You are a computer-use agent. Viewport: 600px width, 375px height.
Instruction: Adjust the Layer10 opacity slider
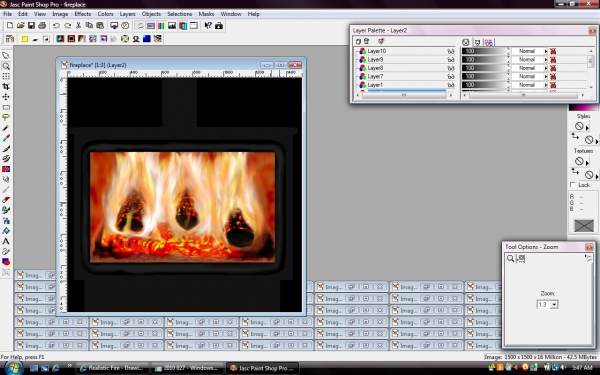(485, 51)
